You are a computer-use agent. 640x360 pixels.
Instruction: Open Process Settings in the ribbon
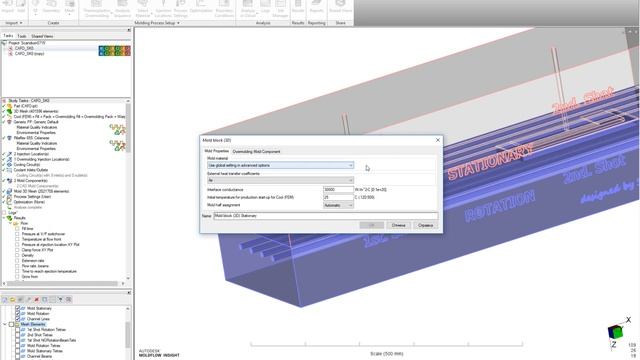click(x=180, y=8)
